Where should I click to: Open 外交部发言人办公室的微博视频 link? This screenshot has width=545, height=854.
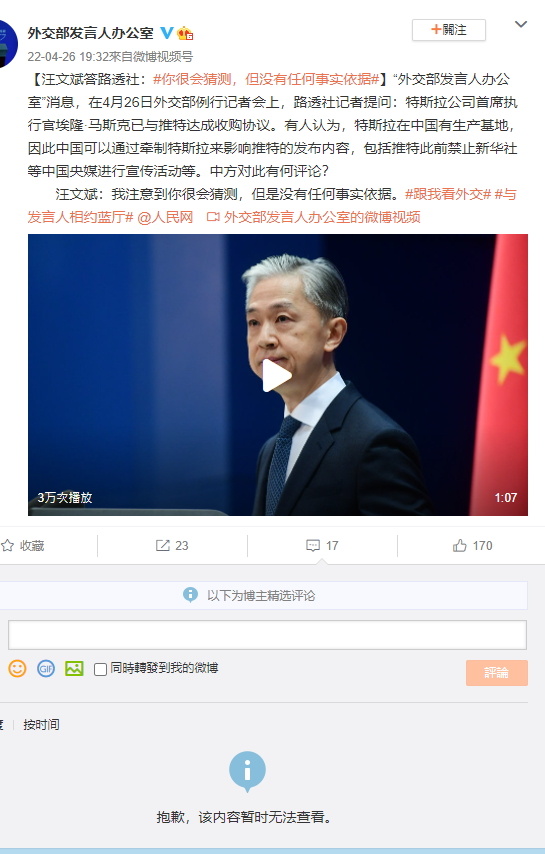point(314,217)
